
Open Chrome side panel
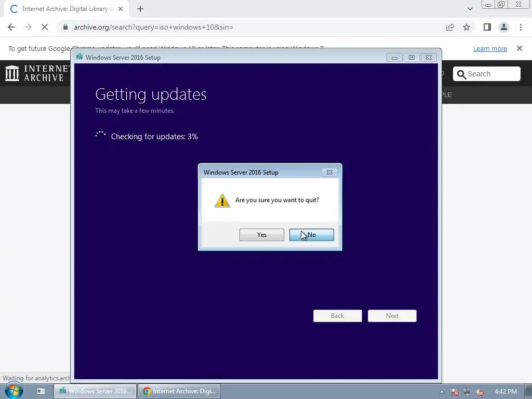tap(487, 27)
